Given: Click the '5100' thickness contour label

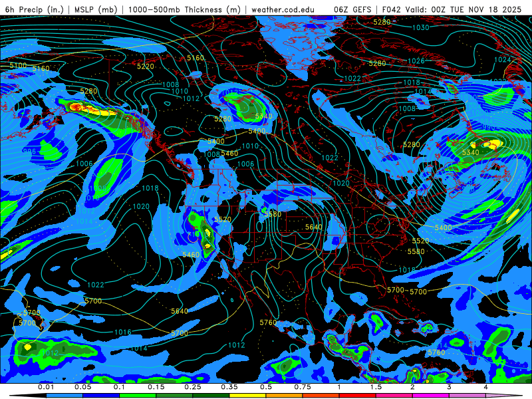Looking at the screenshot, I should point(19,65).
